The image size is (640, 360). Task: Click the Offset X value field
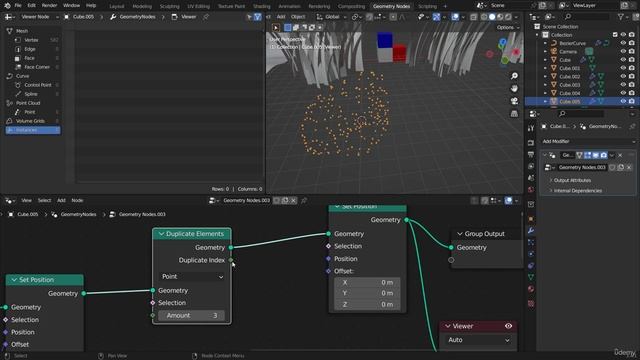[x=367, y=282]
